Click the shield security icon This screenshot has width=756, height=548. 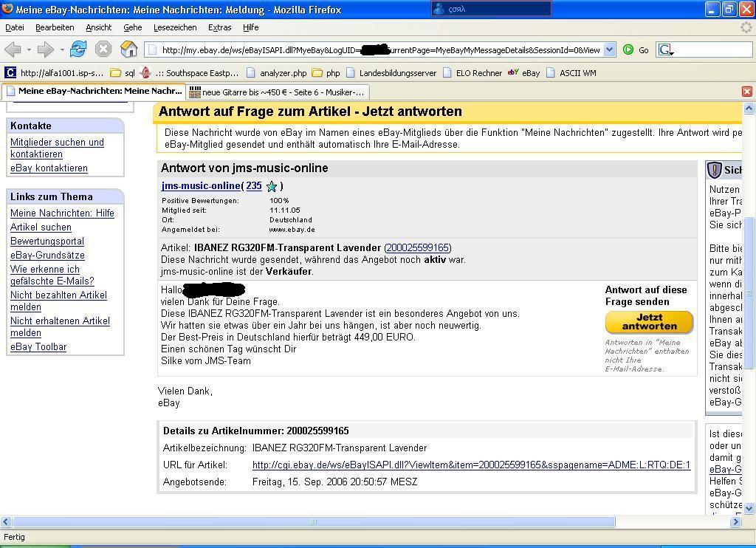point(714,170)
